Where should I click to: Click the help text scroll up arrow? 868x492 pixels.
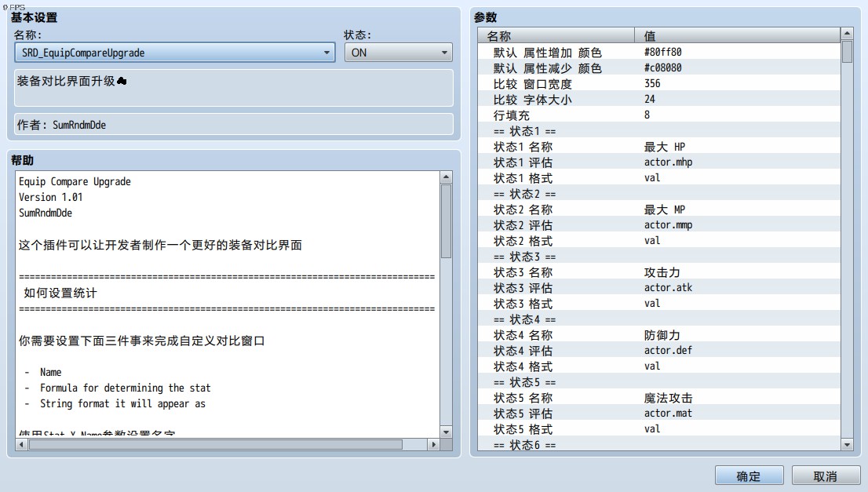coord(446,177)
